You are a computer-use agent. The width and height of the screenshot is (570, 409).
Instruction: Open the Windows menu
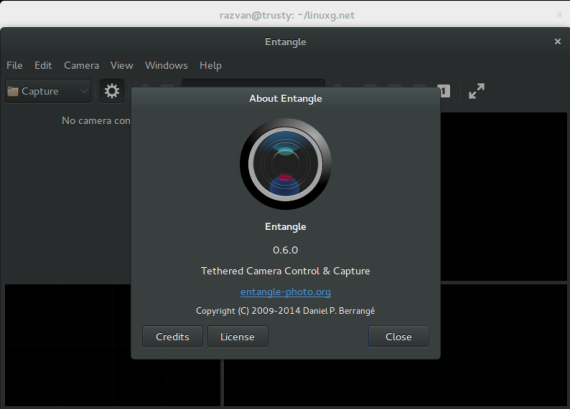pyautogui.click(x=166, y=65)
